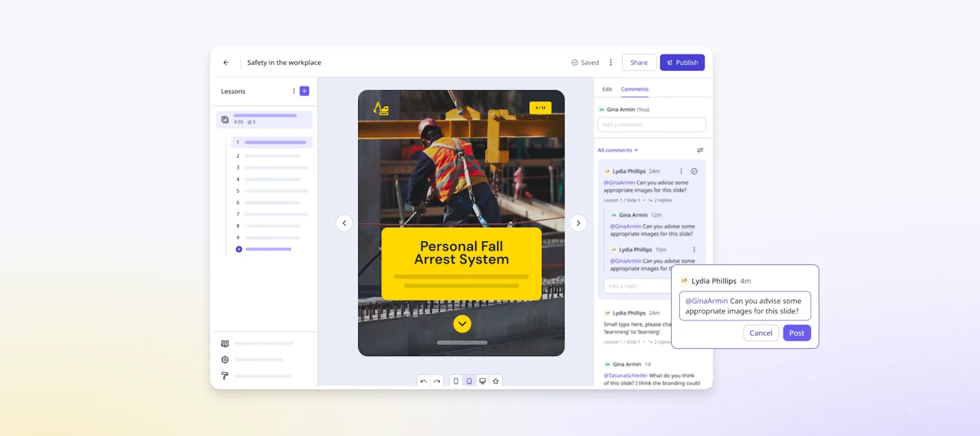
Task: Click the 4/14 slide counter badge
Action: 540,108
